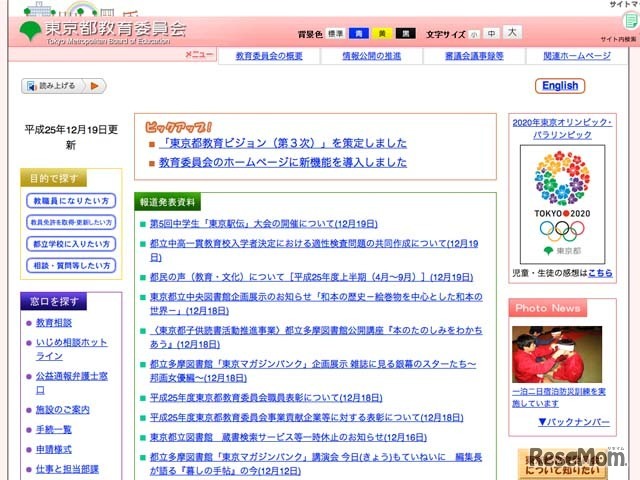This screenshot has height=480, width=640.
Task: Open 事業貢献企業等に対する表彰 link
Action: click(x=307, y=418)
